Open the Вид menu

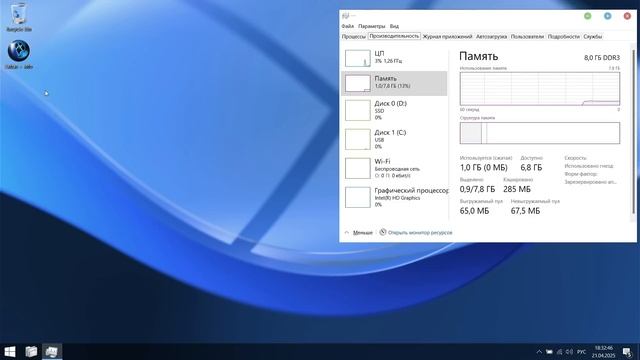tap(394, 26)
